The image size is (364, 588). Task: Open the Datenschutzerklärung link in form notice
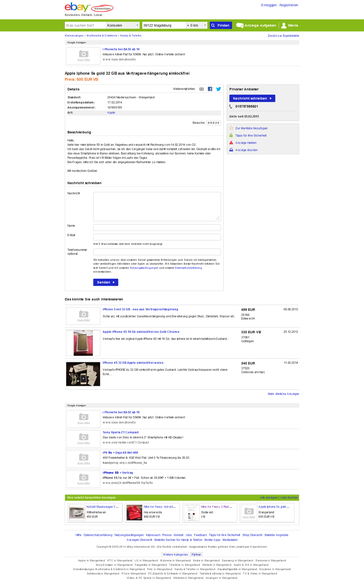pyautogui.click(x=188, y=268)
